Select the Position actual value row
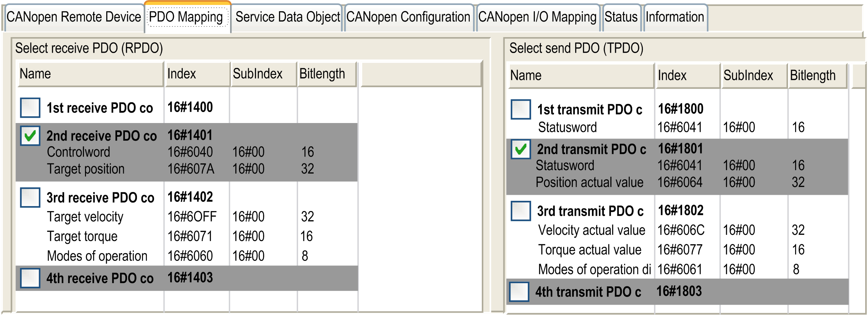Image resolution: width=868 pixels, height=315 pixels. coord(589,182)
